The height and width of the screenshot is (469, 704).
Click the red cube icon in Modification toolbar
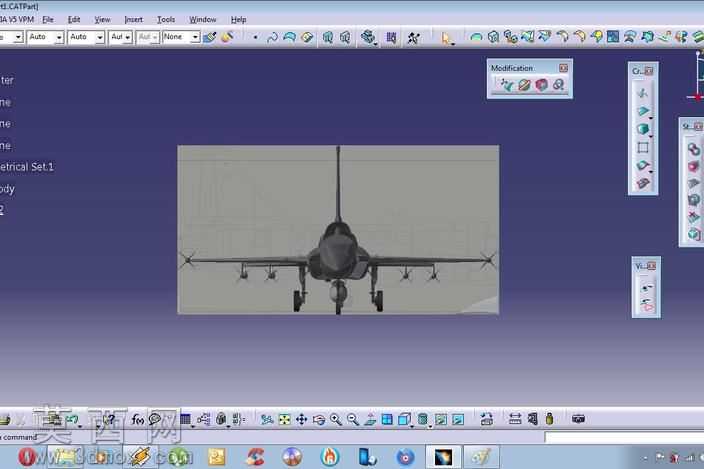541,84
